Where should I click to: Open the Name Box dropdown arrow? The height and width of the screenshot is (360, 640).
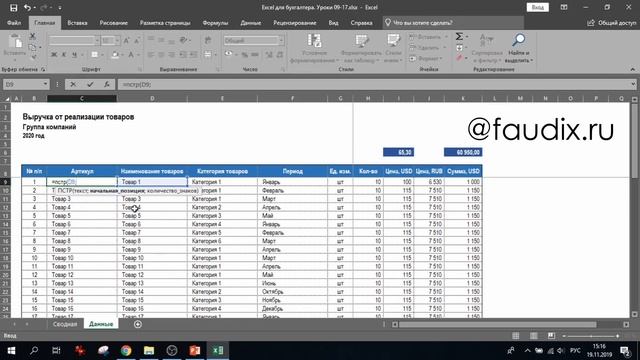pos(45,84)
